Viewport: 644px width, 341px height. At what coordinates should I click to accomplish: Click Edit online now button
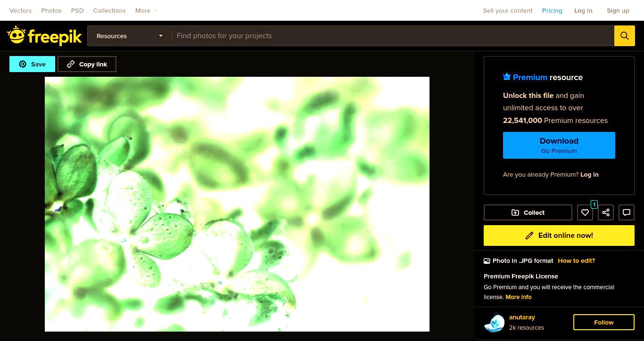click(x=559, y=235)
